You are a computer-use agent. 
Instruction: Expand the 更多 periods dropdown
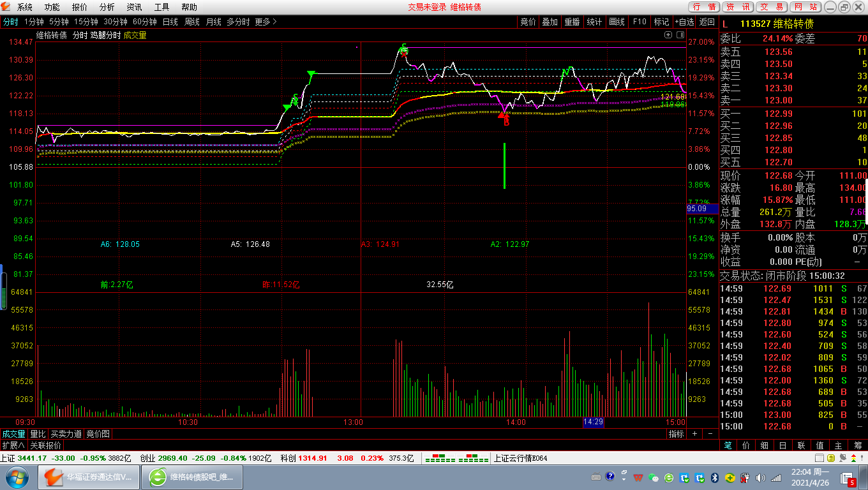[x=266, y=22]
